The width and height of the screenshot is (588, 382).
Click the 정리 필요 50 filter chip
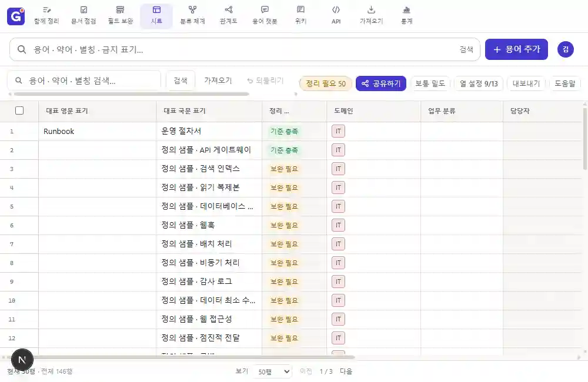click(326, 83)
